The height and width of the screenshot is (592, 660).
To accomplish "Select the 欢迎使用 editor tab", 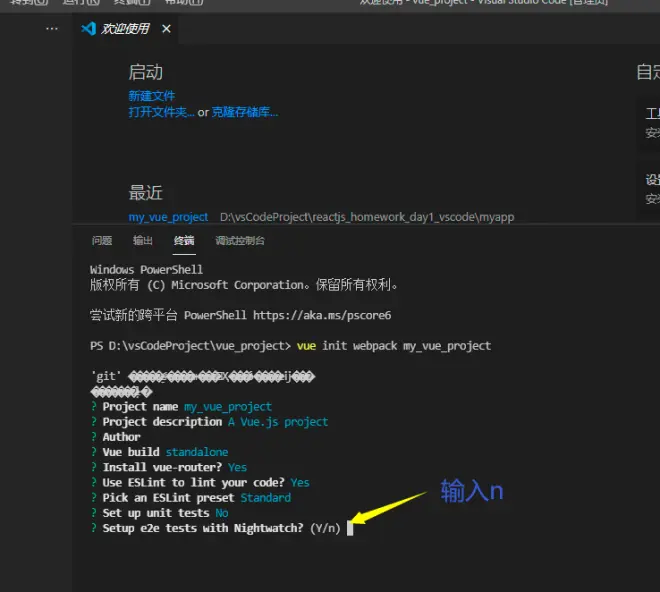I will (125, 29).
